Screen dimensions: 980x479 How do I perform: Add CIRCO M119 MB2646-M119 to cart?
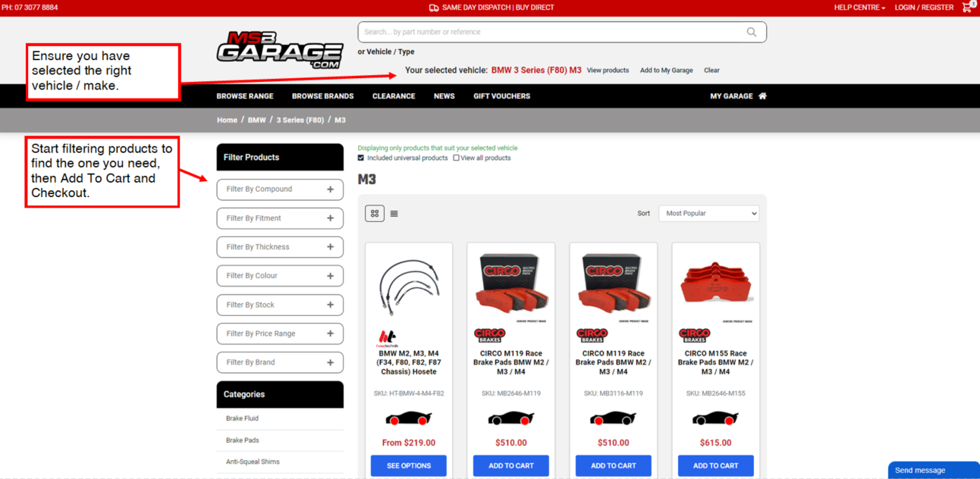(511, 465)
